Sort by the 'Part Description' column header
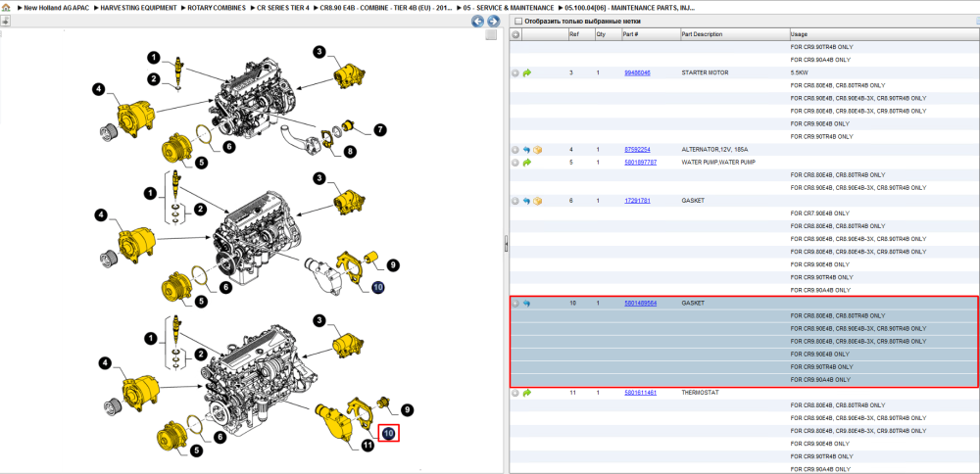 734,34
